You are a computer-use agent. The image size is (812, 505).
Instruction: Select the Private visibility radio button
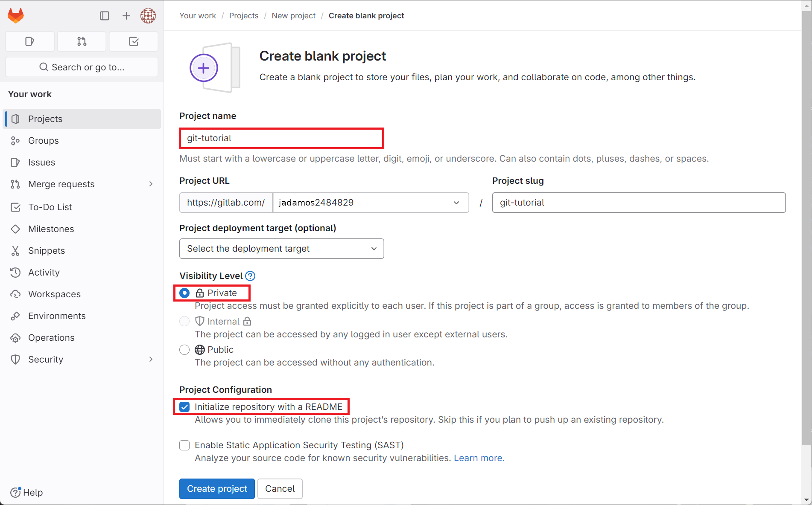pos(184,293)
